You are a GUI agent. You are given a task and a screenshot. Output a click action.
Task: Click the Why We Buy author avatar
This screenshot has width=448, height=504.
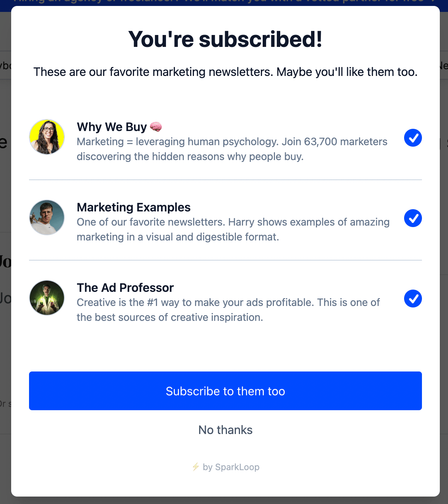pos(47,137)
